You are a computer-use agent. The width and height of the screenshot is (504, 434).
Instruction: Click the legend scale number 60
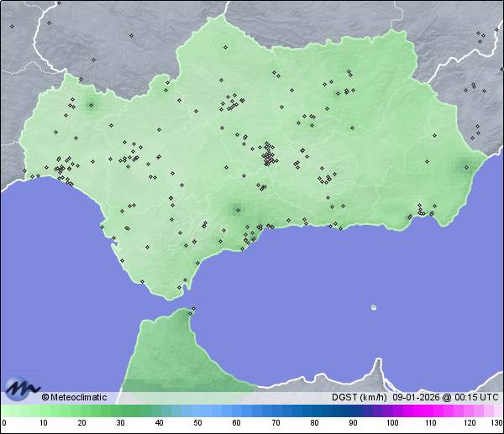pyautogui.click(x=236, y=423)
